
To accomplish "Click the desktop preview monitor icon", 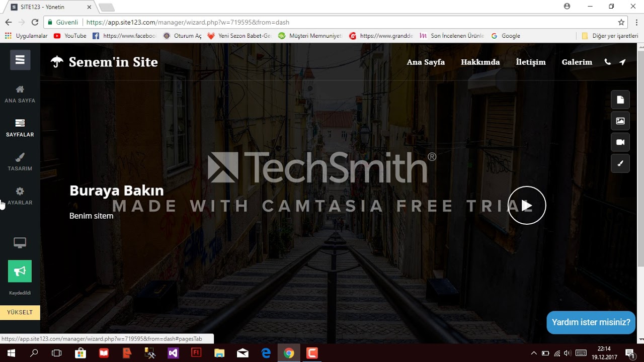I will [20, 243].
